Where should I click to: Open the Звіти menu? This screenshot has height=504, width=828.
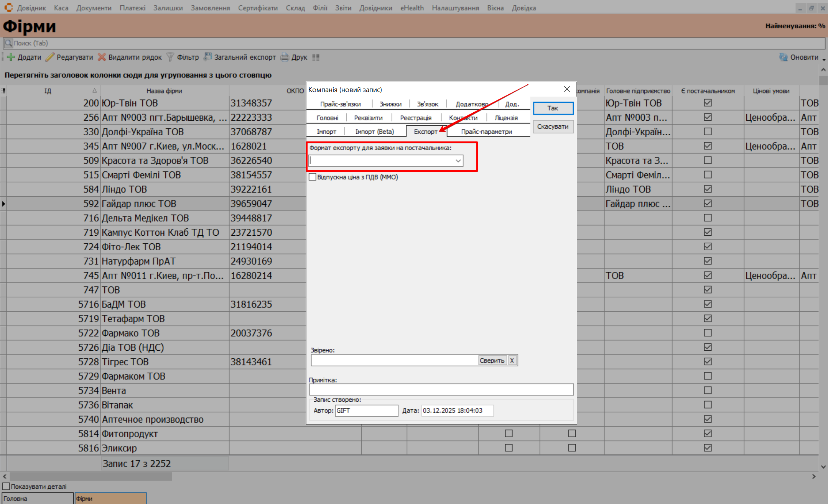pos(343,8)
